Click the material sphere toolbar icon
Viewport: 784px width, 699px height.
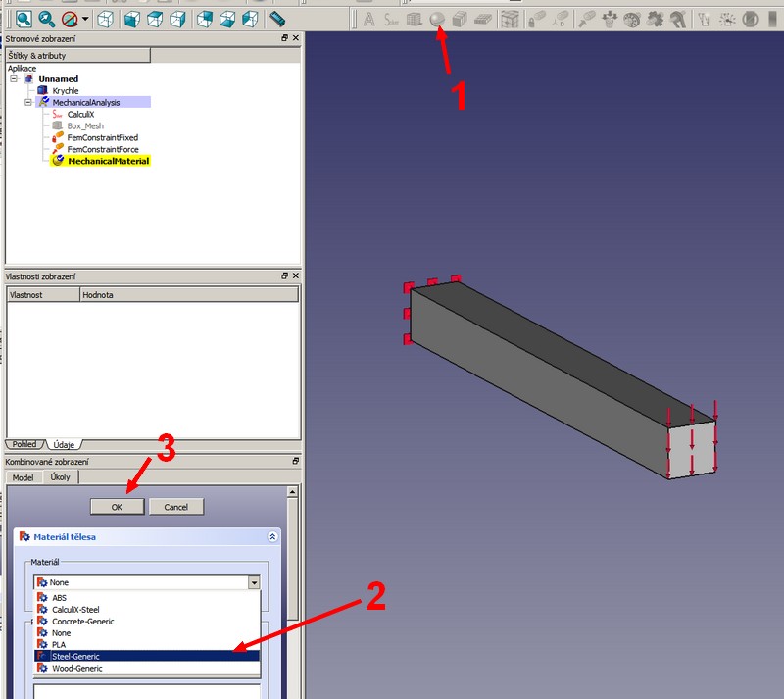tap(437, 19)
